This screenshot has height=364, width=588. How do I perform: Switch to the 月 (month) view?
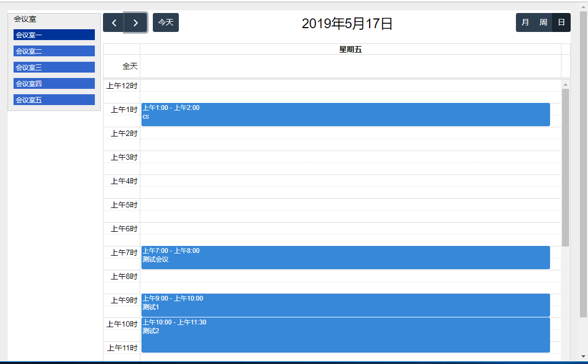tap(525, 22)
